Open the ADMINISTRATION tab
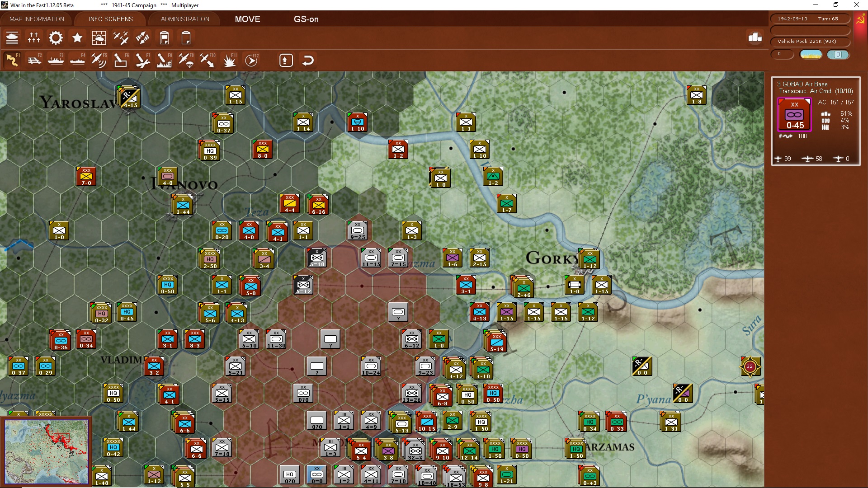The image size is (868, 488). (x=185, y=19)
